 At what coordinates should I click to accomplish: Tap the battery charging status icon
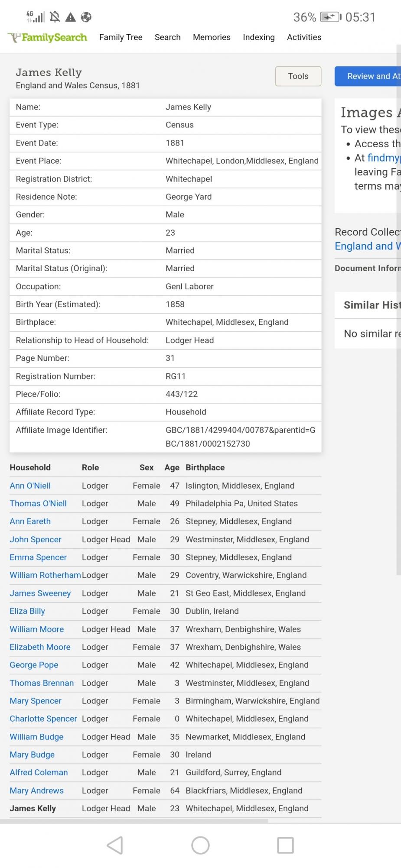(x=330, y=17)
